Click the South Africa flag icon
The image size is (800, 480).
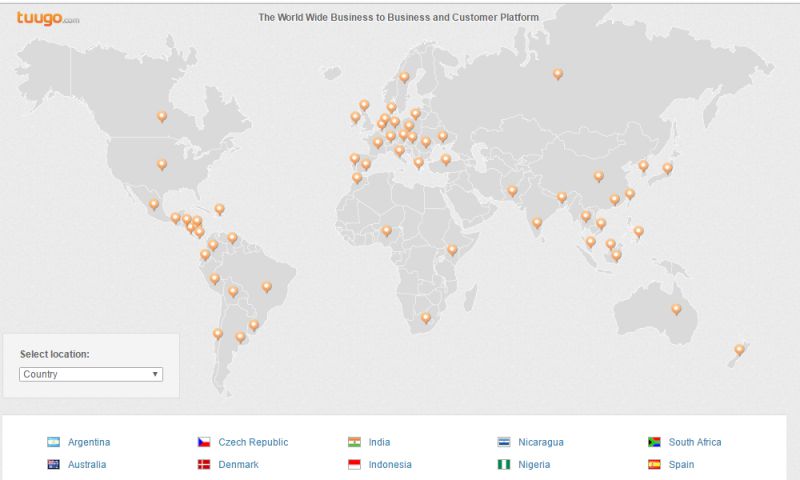coord(655,442)
